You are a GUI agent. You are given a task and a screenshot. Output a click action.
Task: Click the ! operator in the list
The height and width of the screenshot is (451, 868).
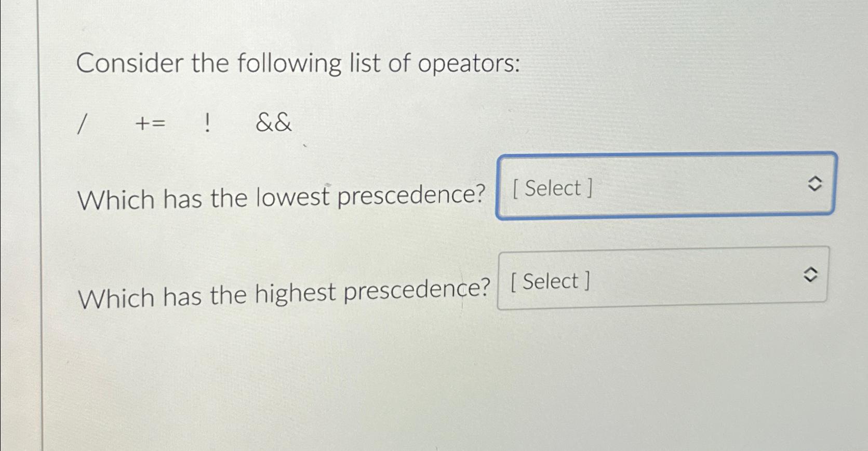[x=208, y=124]
